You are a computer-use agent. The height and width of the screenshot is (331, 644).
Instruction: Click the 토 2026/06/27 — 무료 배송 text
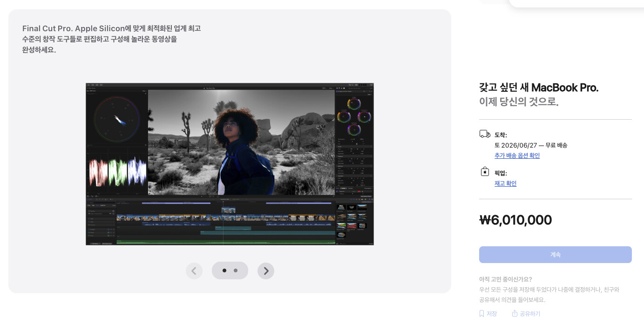[531, 145]
